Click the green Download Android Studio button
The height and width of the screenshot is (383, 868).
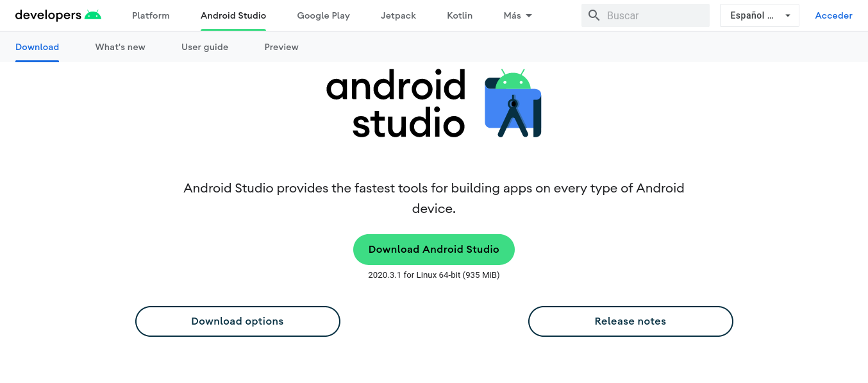tap(434, 250)
